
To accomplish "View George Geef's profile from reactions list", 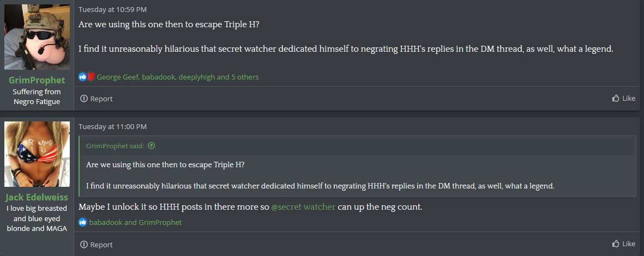I will [117, 77].
